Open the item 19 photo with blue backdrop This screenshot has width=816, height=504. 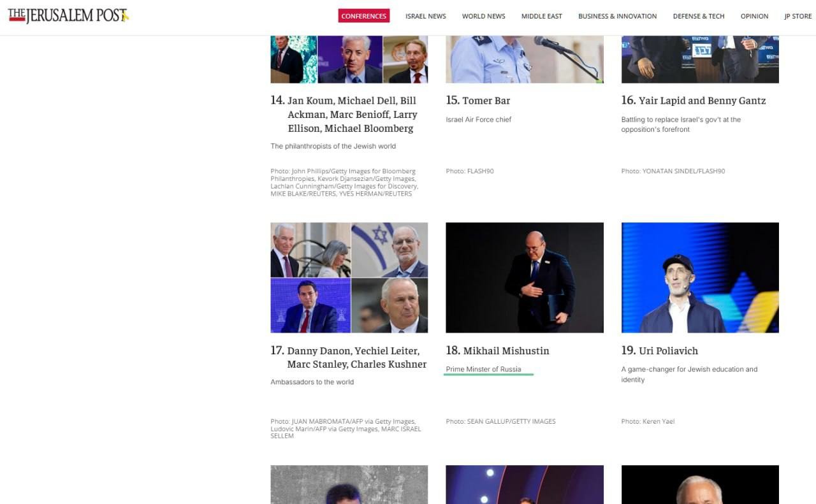(699, 278)
